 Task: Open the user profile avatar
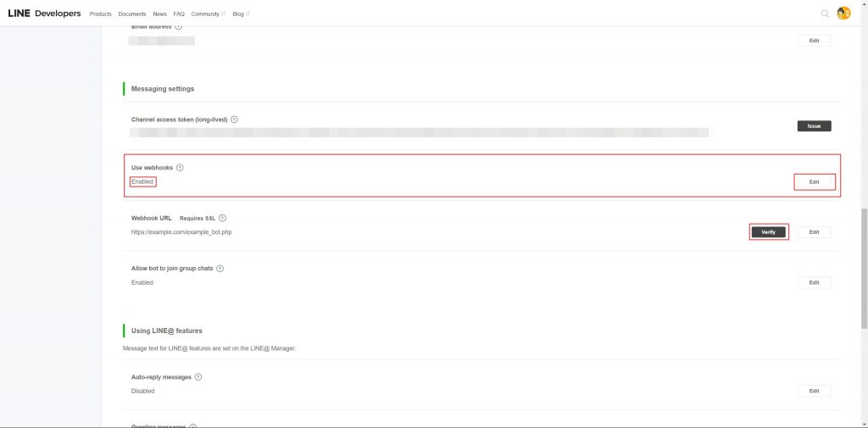coord(843,14)
